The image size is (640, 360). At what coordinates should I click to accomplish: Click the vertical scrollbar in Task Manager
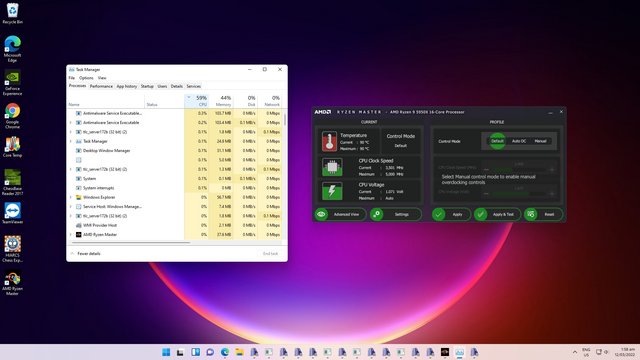[284, 119]
